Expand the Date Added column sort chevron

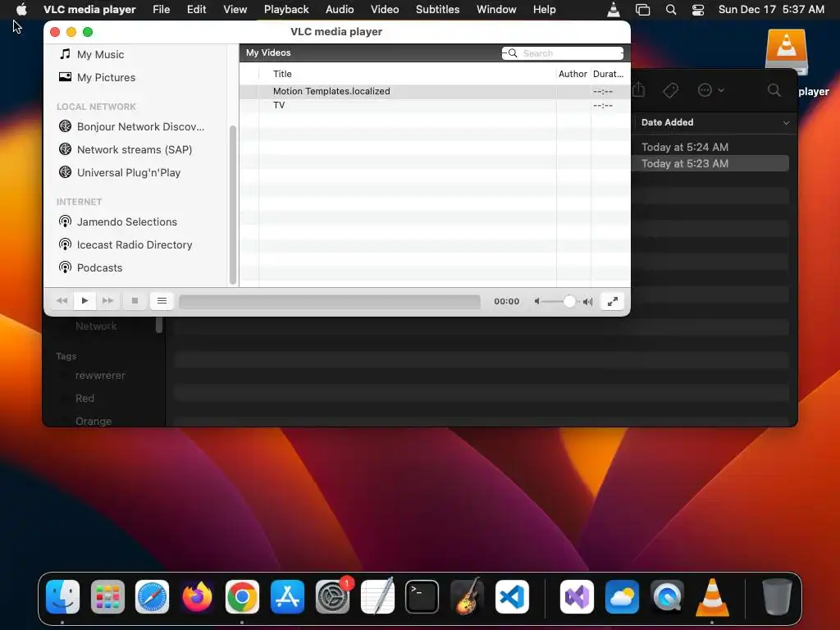(786, 123)
